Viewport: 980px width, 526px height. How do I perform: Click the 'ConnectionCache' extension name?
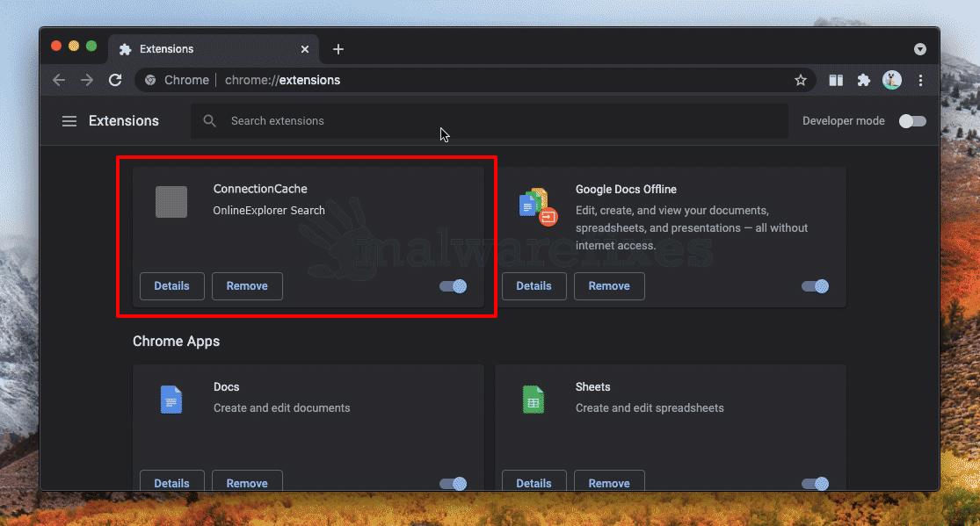click(260, 189)
